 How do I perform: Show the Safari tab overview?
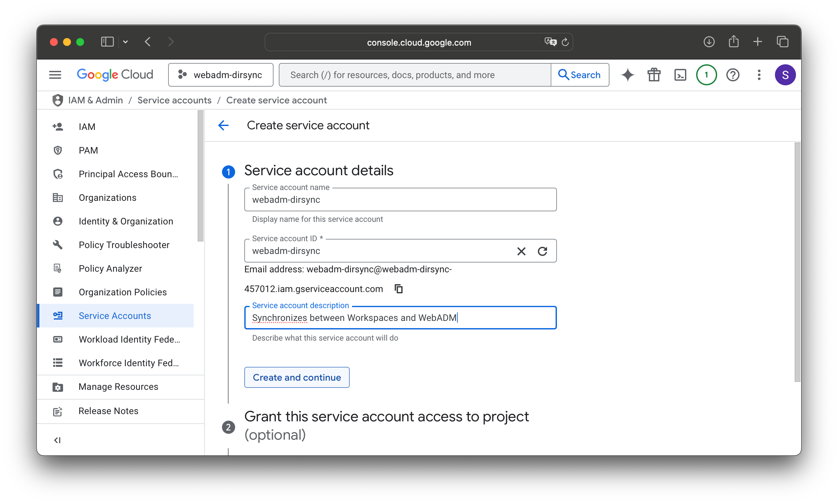783,42
